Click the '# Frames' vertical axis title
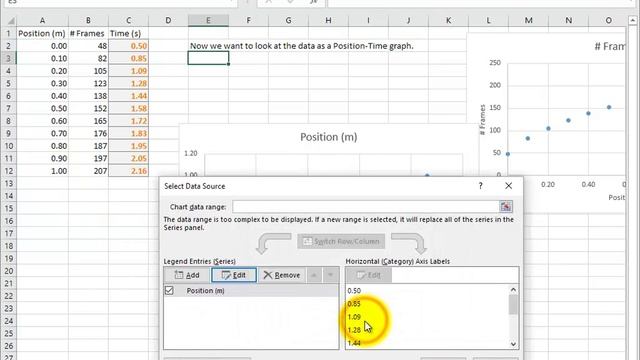Viewport: 640px width, 360px height. point(482,120)
